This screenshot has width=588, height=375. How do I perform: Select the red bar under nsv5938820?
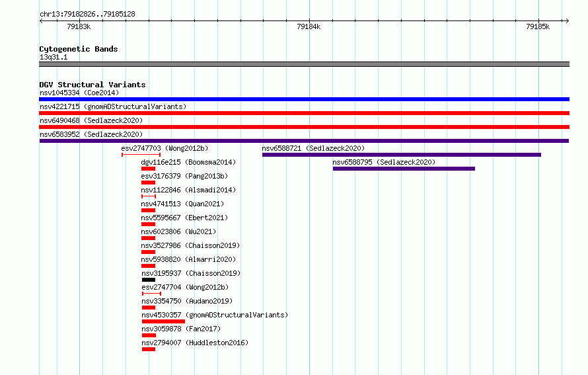[x=148, y=266]
